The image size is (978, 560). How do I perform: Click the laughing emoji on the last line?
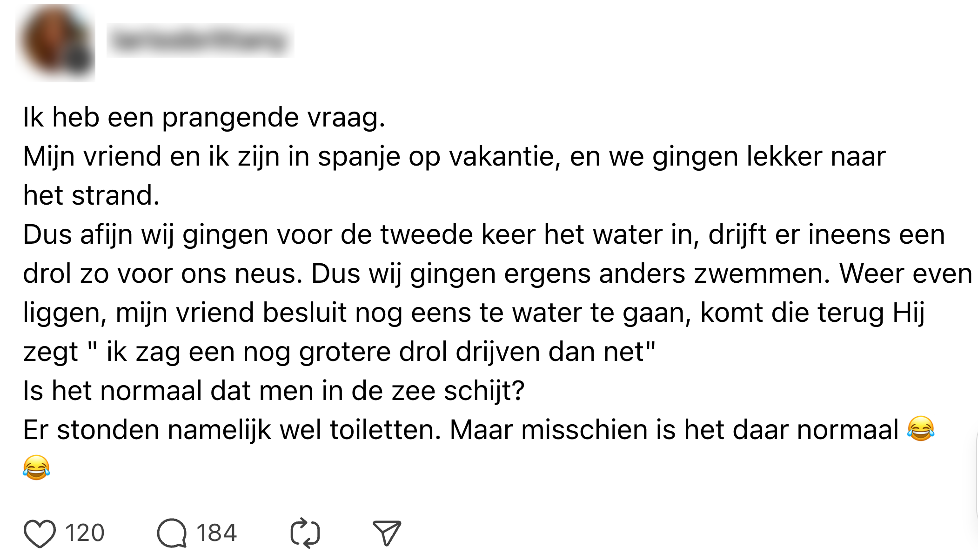tap(36, 467)
